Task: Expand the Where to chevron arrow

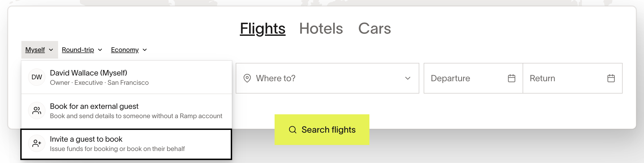Action: coord(408,78)
